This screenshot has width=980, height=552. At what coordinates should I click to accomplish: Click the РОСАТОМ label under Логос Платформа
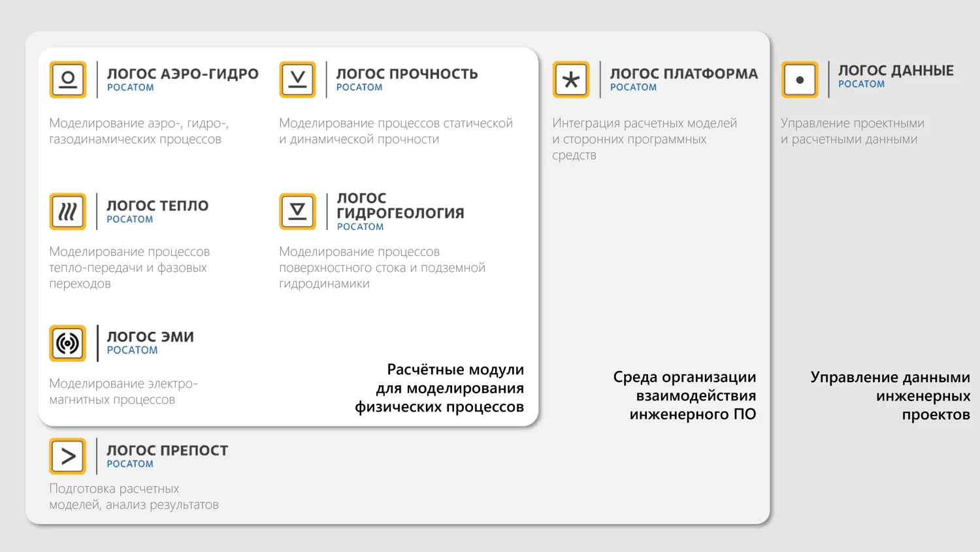point(634,88)
